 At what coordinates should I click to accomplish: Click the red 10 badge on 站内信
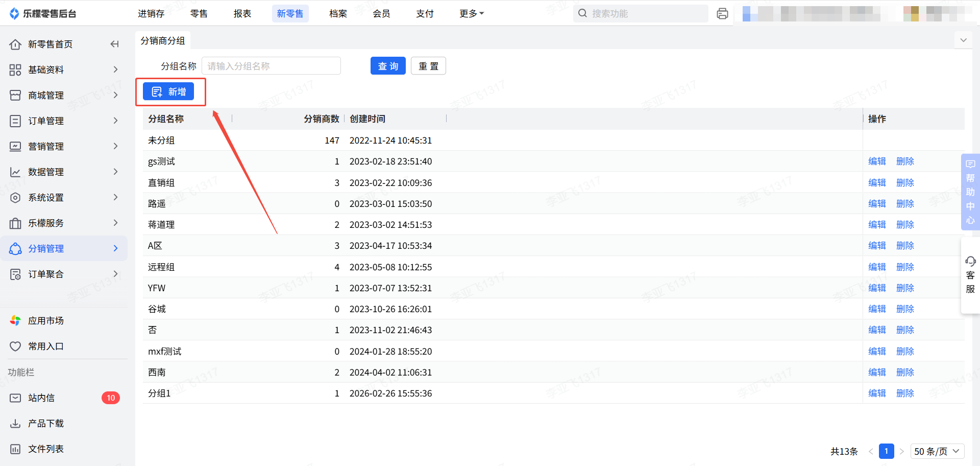click(111, 398)
